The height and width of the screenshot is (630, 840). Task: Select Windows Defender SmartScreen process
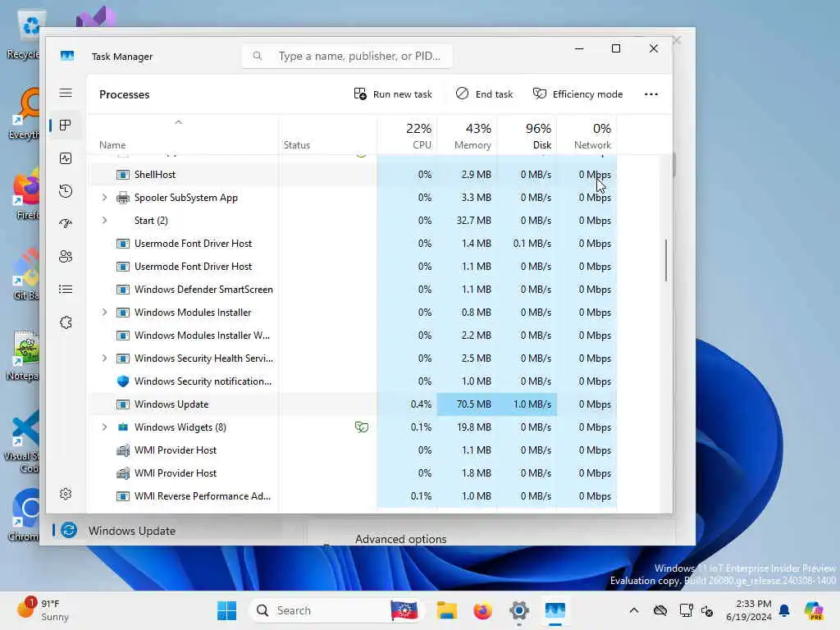[x=354, y=290]
